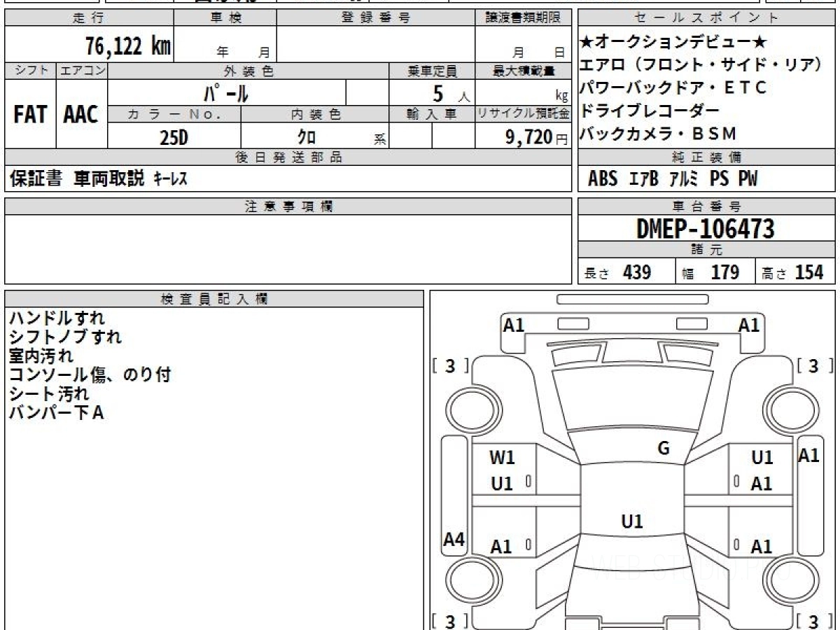This screenshot has height=630, width=840.
Task: Select the seating capacity value 5 人
Action: click(451, 94)
